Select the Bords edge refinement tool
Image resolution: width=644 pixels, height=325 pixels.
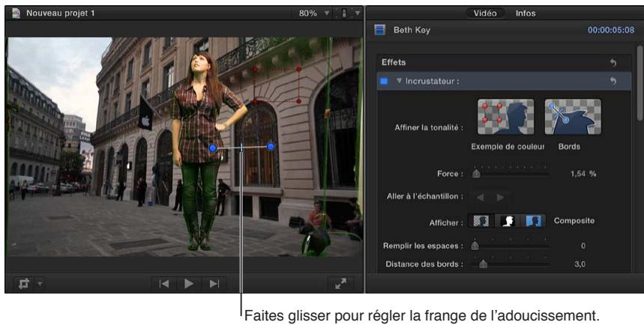pos(573,117)
